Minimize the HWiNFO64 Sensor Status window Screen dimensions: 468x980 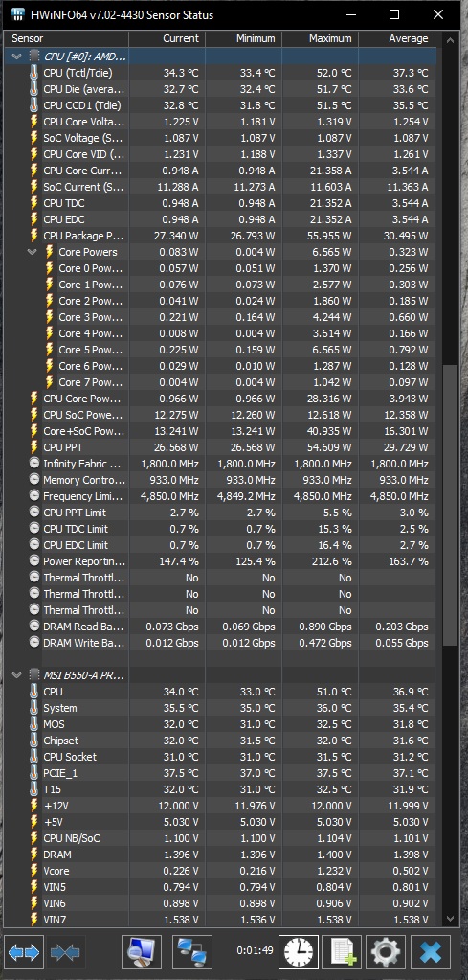coord(352,14)
